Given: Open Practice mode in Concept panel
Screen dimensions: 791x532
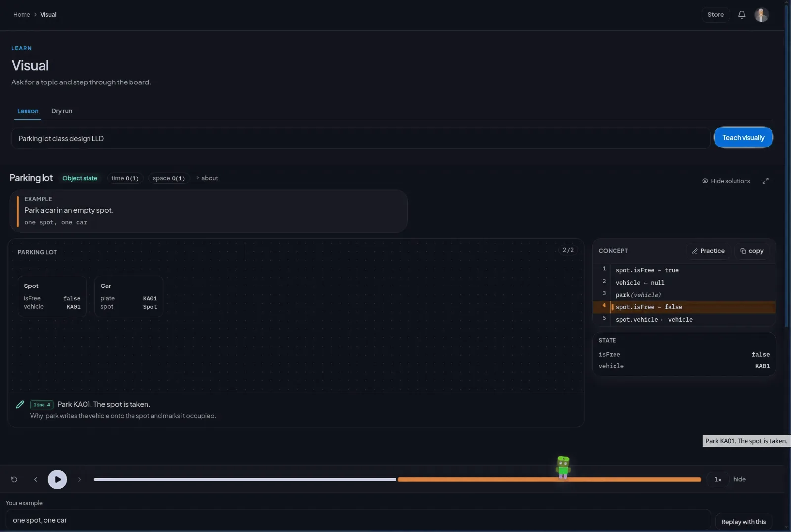Looking at the screenshot, I should point(708,251).
